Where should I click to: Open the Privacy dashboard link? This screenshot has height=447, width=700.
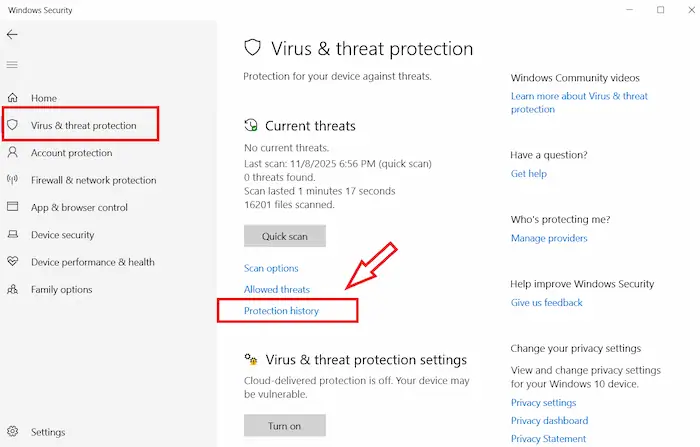click(x=549, y=421)
